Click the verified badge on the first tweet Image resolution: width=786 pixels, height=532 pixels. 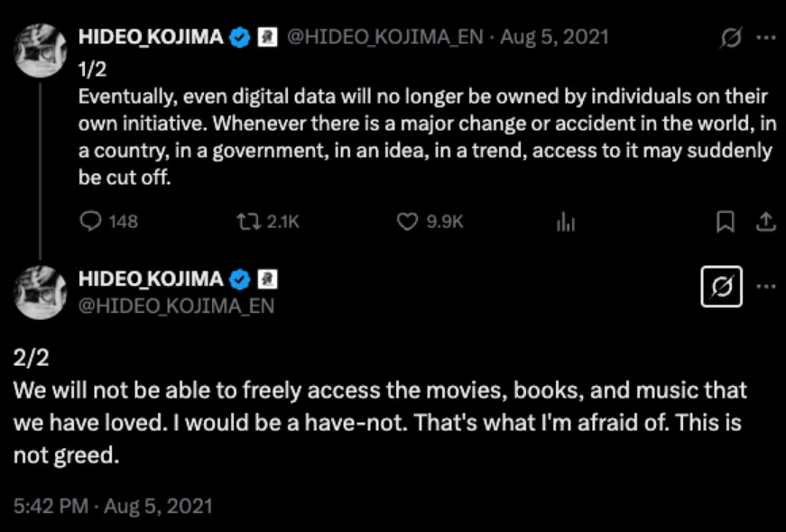tap(240, 38)
